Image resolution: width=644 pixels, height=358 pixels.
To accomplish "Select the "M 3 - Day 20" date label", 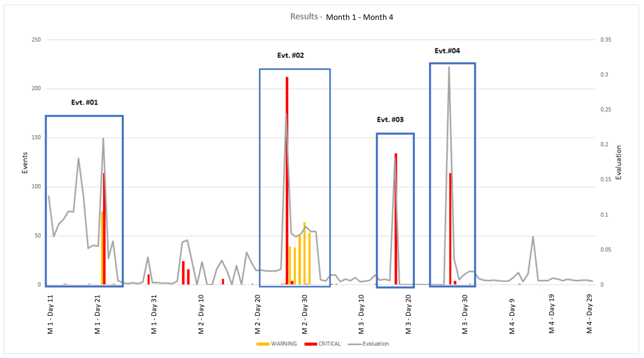I will point(408,314).
